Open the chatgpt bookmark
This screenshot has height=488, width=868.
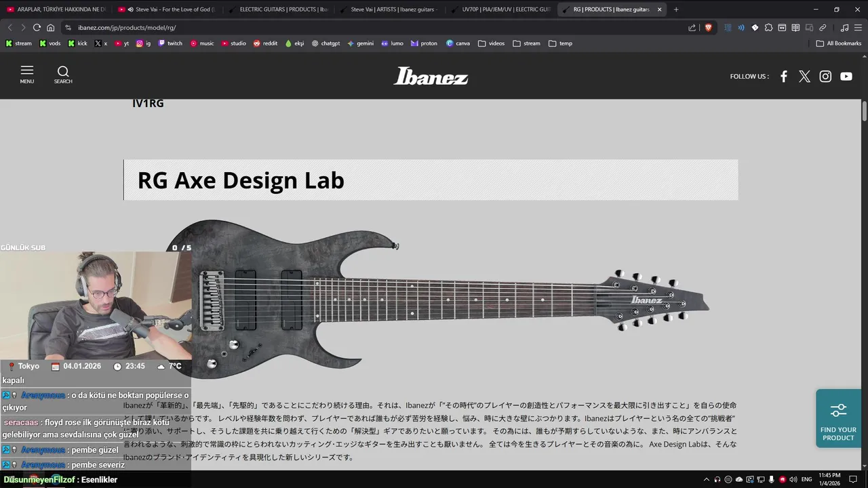[x=326, y=43]
